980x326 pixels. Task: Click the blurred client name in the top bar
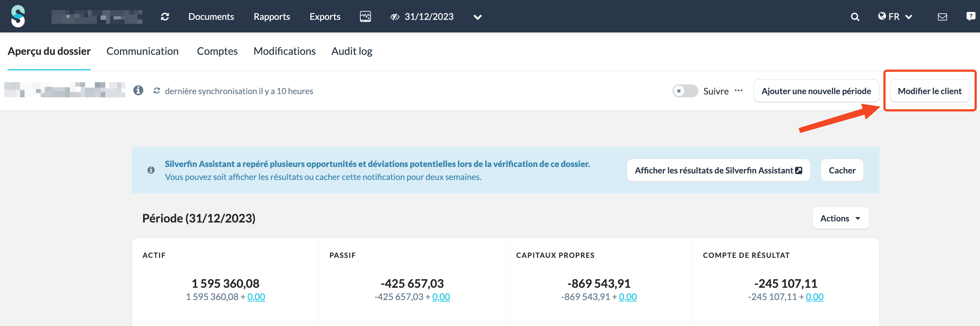tap(97, 17)
